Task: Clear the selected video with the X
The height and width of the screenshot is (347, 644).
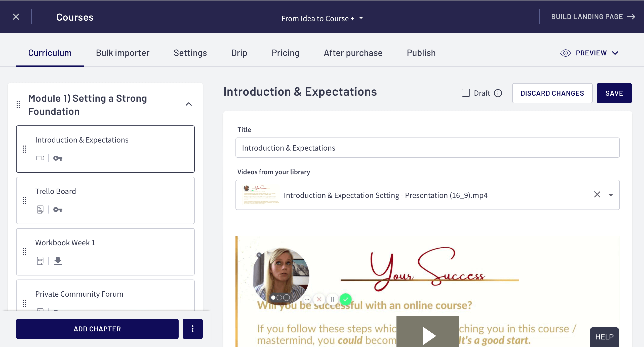Action: [x=597, y=195]
